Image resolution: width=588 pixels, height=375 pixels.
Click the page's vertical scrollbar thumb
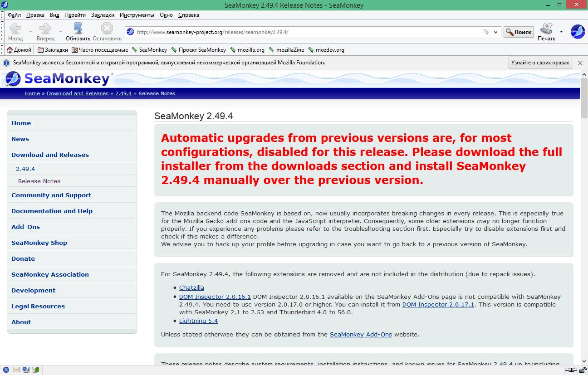(584, 97)
